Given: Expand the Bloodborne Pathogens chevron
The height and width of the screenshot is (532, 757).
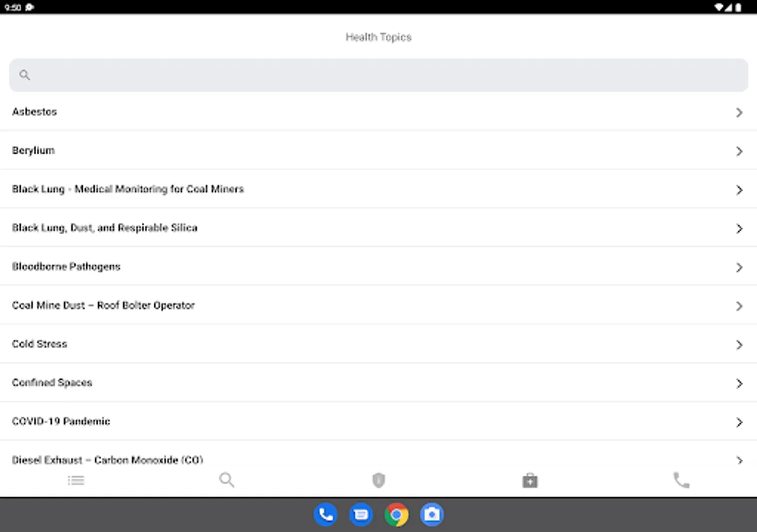Looking at the screenshot, I should [x=739, y=267].
